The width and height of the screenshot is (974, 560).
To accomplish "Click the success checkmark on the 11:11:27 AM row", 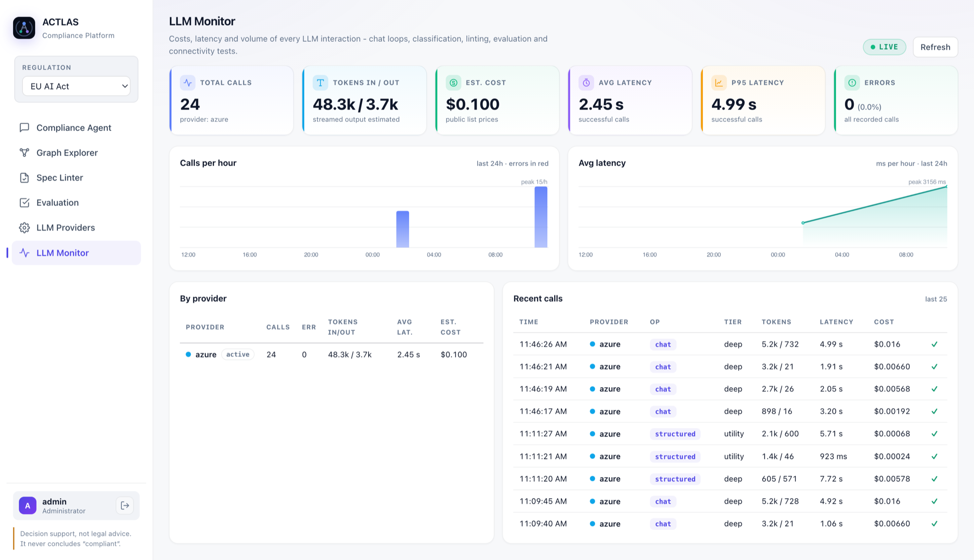I will coord(934,434).
